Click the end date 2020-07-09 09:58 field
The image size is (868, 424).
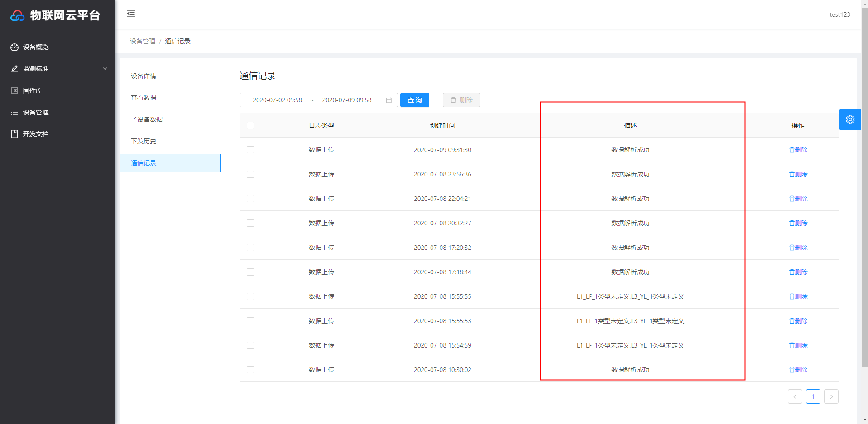coord(347,100)
